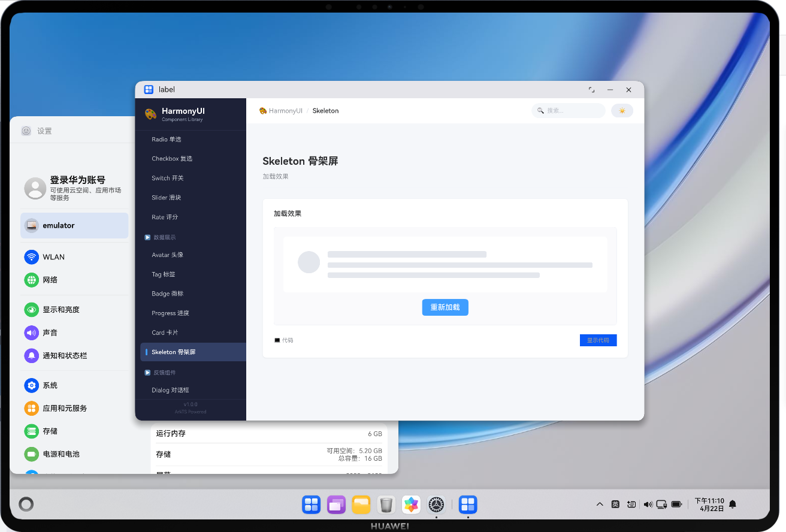Image resolution: width=786 pixels, height=532 pixels.
Task: Click the display connection tray icon
Action: (662, 504)
